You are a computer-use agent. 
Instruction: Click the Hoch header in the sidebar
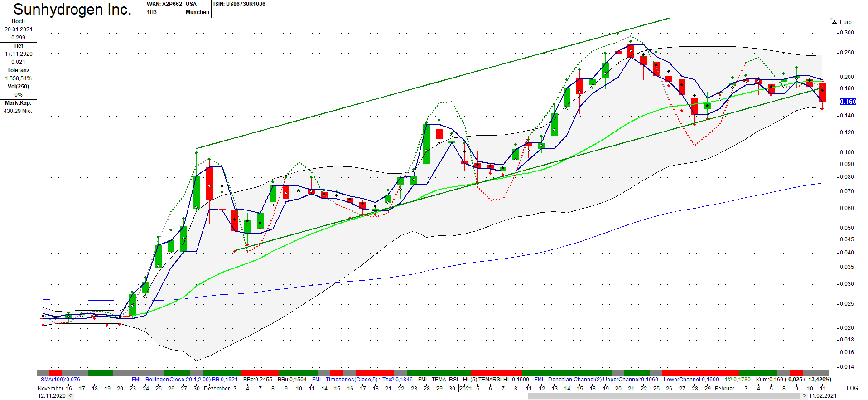click(18, 21)
